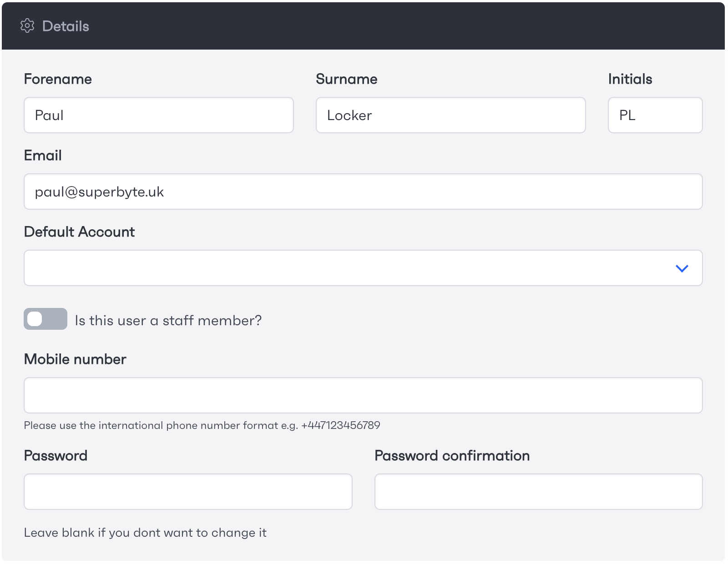The height and width of the screenshot is (564, 728).
Task: Click the Email label
Action: pos(43,156)
